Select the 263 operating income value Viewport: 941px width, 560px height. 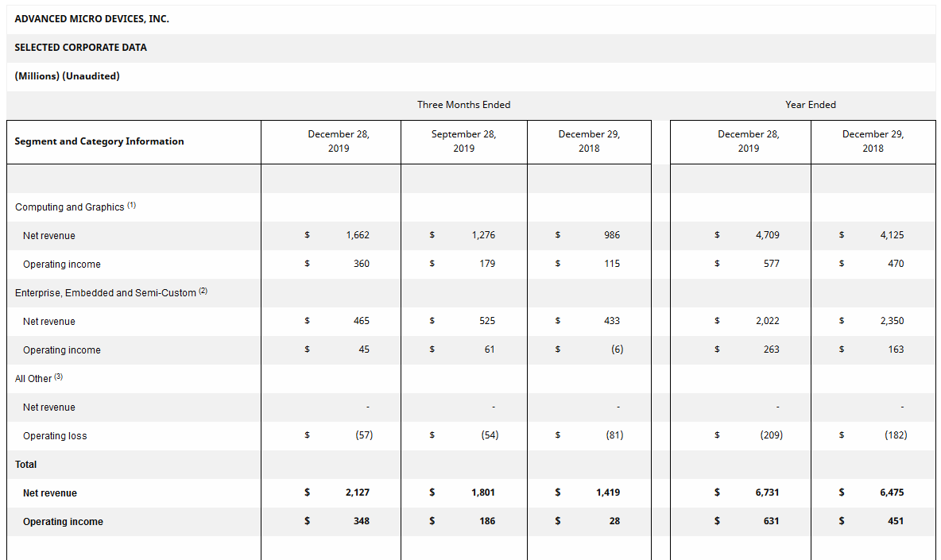click(772, 350)
